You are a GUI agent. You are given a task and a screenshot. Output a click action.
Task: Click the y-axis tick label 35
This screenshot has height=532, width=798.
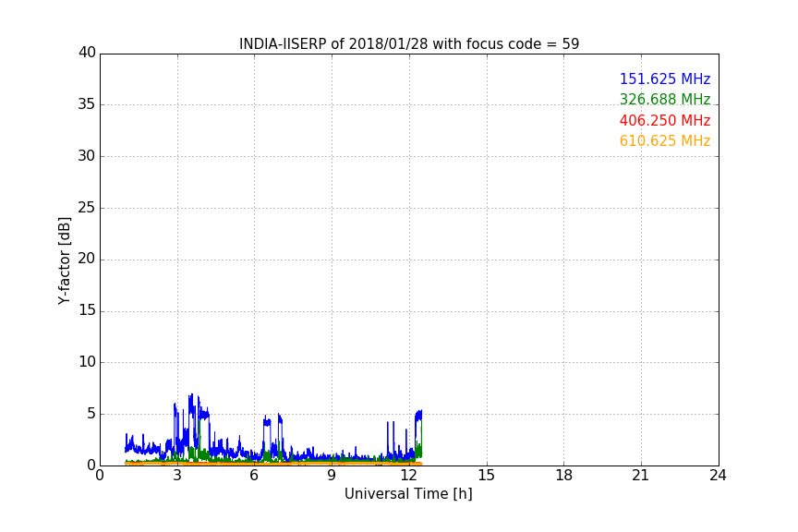87,104
